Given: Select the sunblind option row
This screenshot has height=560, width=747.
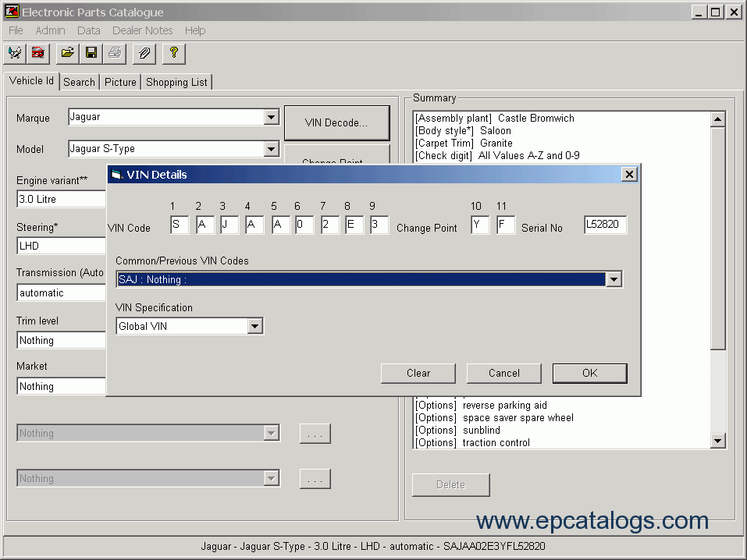Looking at the screenshot, I should point(458,430).
